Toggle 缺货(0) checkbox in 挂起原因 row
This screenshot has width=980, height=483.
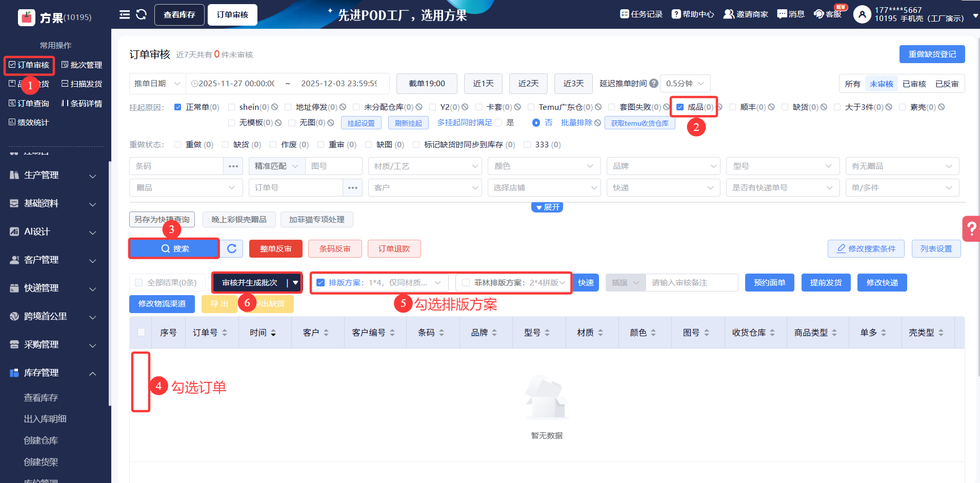tap(785, 107)
